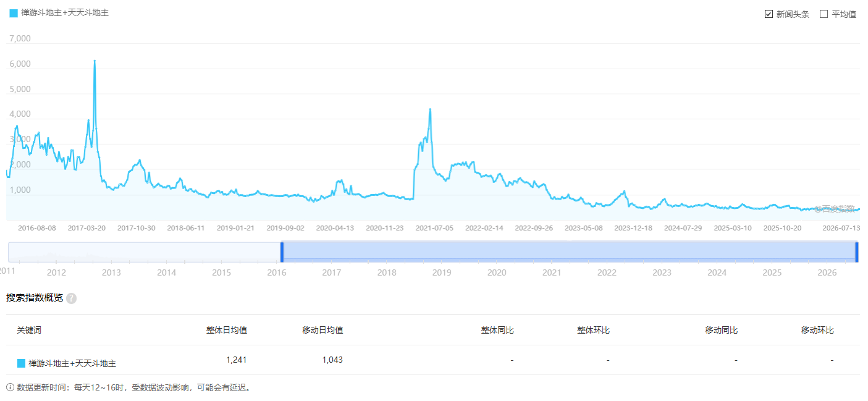Click the blue legend square for 禅游斗地主+天天斗地主
Screen dimensions: 868x401
pyautogui.click(x=14, y=13)
